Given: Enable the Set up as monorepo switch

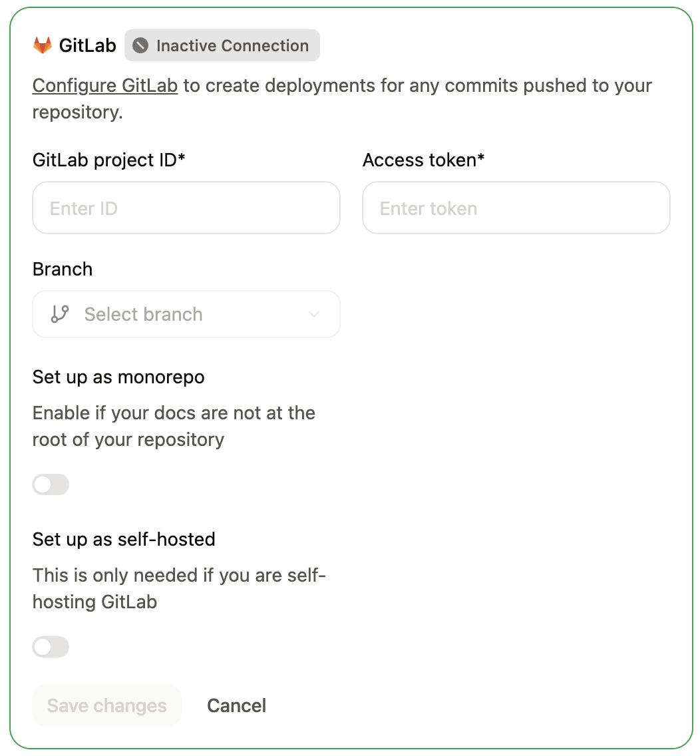Looking at the screenshot, I should 51,484.
